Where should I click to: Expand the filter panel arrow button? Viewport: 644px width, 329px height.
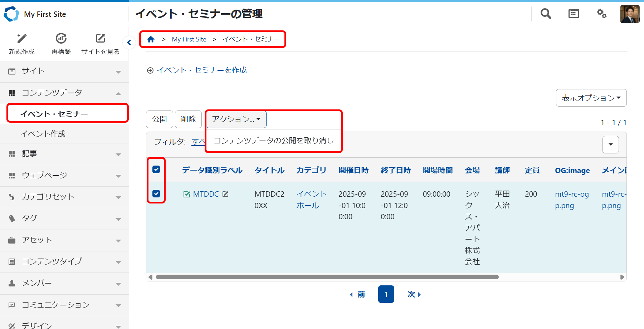coord(610,144)
